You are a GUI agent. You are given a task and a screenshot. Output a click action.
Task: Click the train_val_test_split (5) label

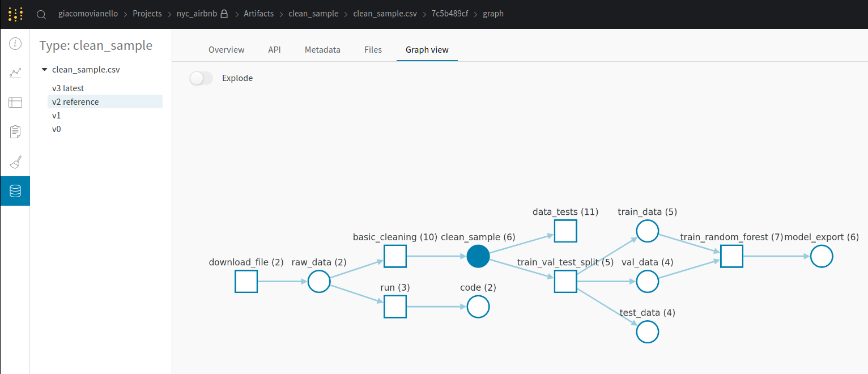(565, 262)
